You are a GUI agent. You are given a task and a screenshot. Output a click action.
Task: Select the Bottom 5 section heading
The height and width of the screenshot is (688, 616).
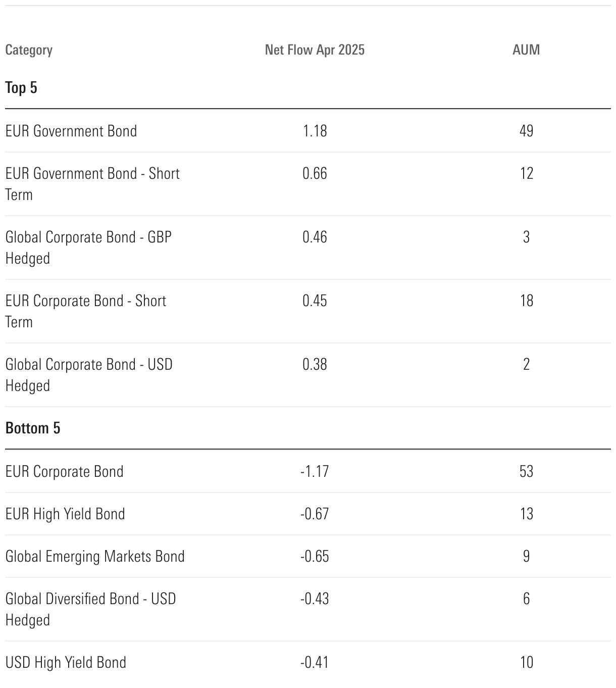[x=33, y=428]
